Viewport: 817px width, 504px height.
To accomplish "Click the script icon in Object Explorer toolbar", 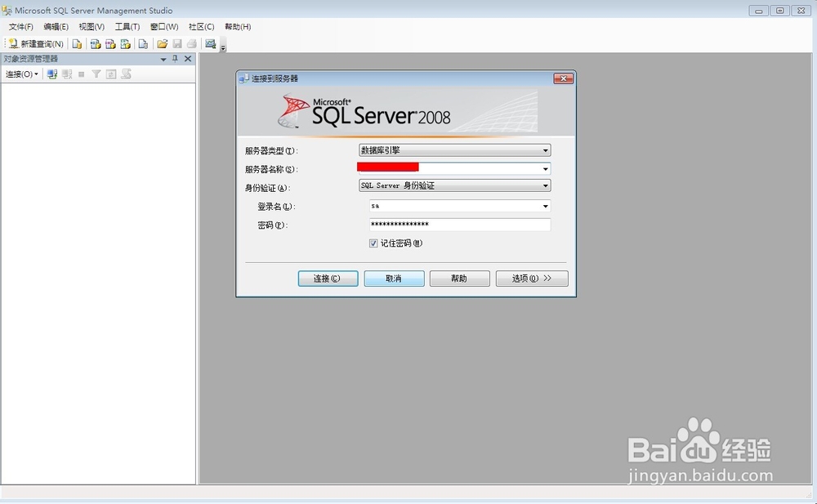I will click(x=126, y=74).
